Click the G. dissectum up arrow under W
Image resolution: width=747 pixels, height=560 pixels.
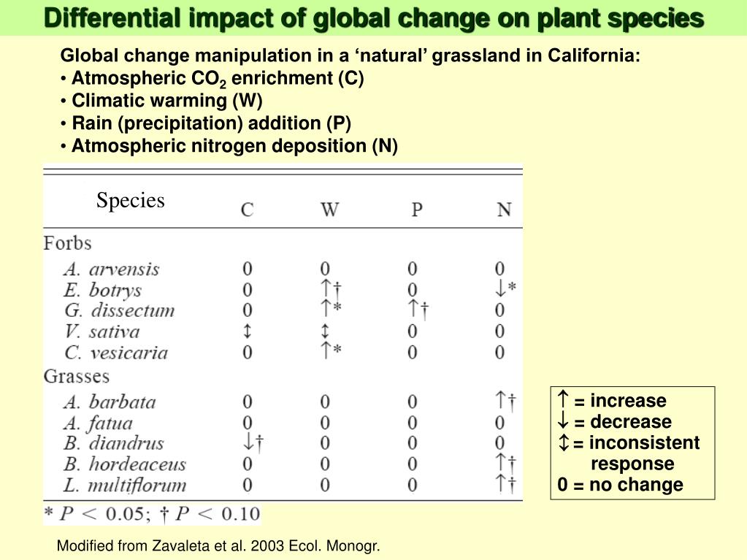coord(326,308)
